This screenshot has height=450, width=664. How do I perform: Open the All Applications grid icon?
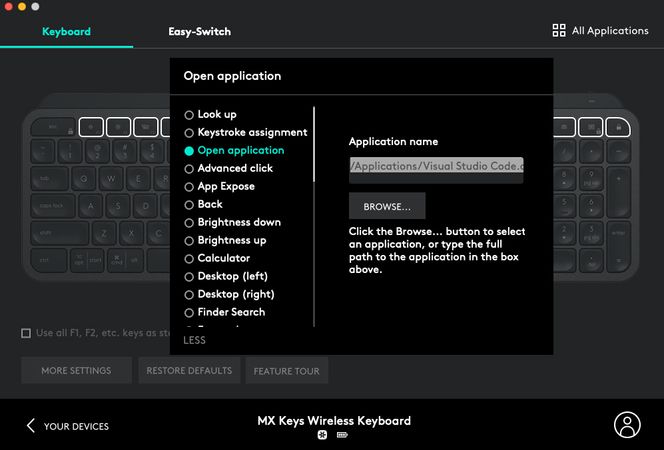tap(559, 30)
